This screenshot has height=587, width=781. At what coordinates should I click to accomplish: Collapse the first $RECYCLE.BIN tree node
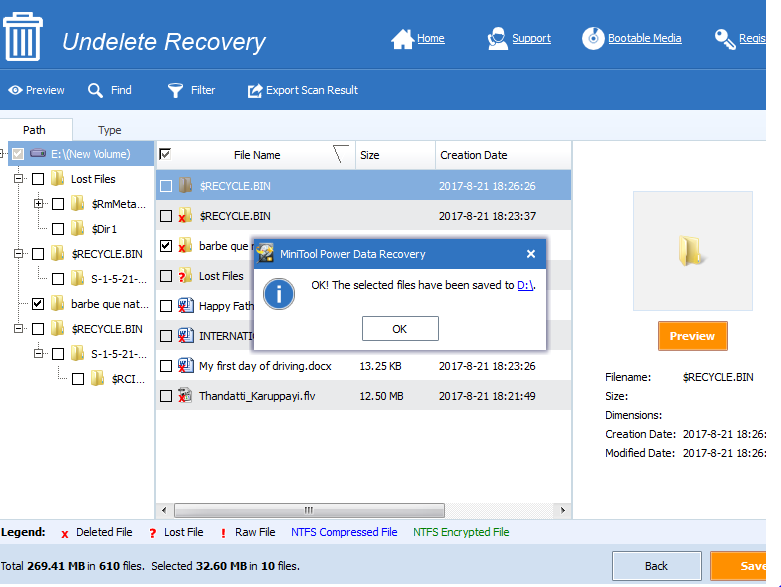pyautogui.click(x=18, y=253)
